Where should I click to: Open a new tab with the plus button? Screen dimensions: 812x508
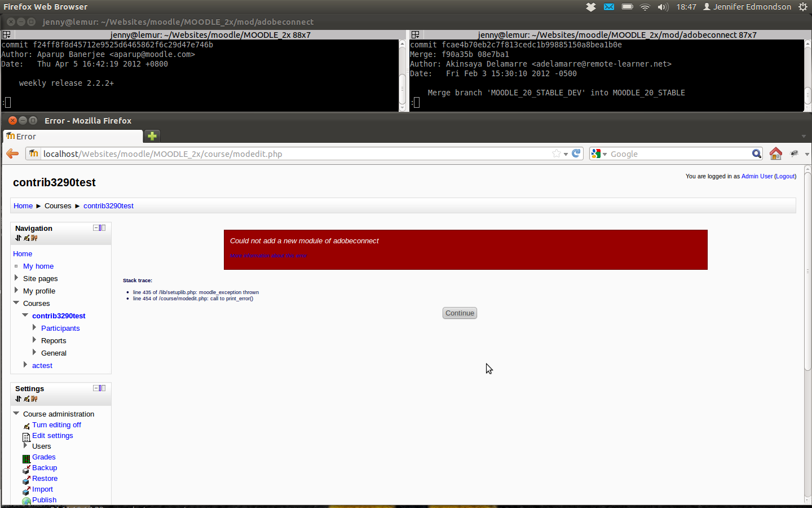(x=152, y=136)
